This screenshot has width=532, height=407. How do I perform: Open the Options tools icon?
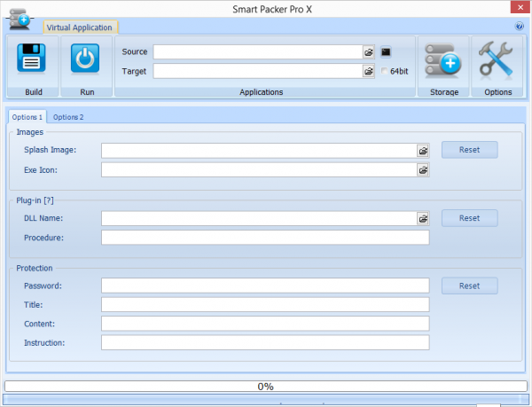[x=496, y=59]
